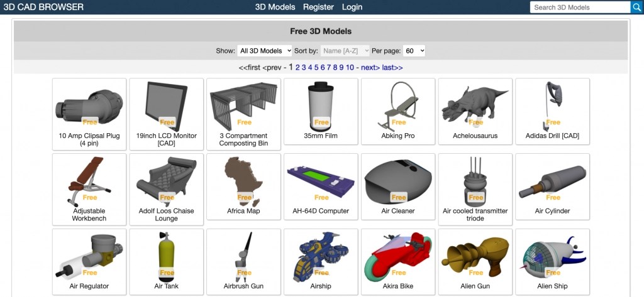This screenshot has width=644, height=297.
Task: Click the 35mm Film caption text
Action: (321, 136)
